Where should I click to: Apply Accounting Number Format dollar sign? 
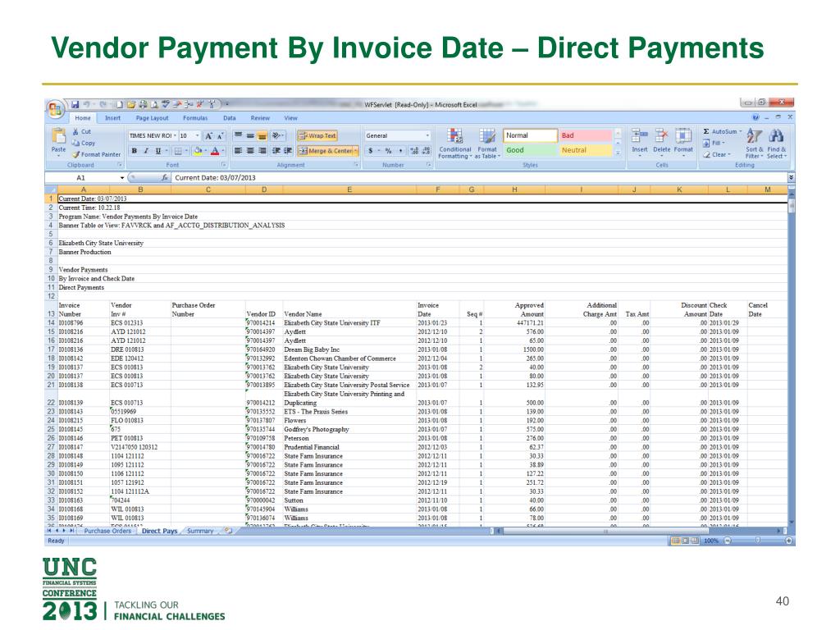pos(370,151)
